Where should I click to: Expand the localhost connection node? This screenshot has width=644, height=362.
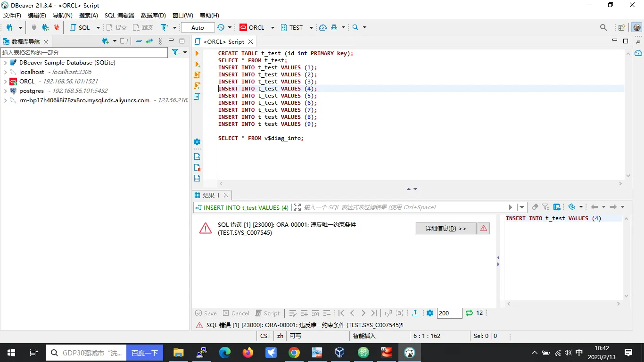click(5, 72)
